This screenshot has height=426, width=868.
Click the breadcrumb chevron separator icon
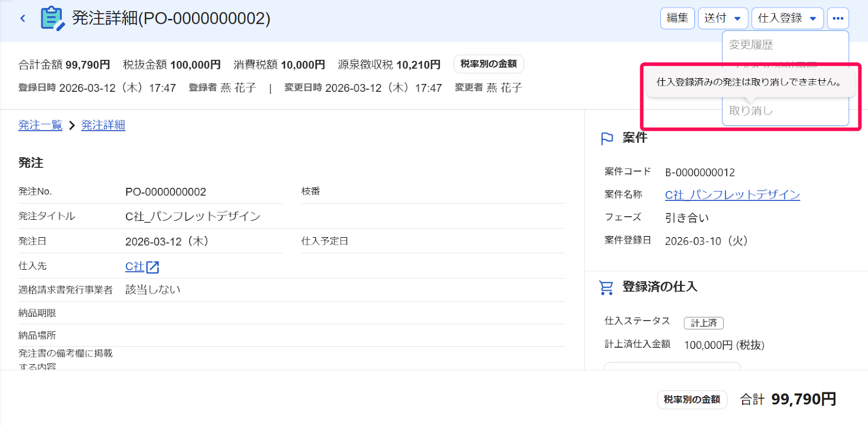click(72, 125)
